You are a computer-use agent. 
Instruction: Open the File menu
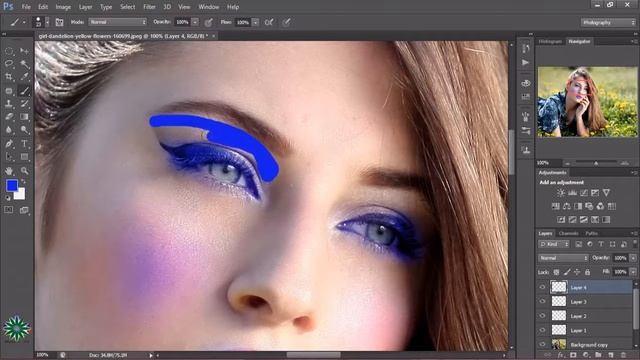tap(26, 7)
